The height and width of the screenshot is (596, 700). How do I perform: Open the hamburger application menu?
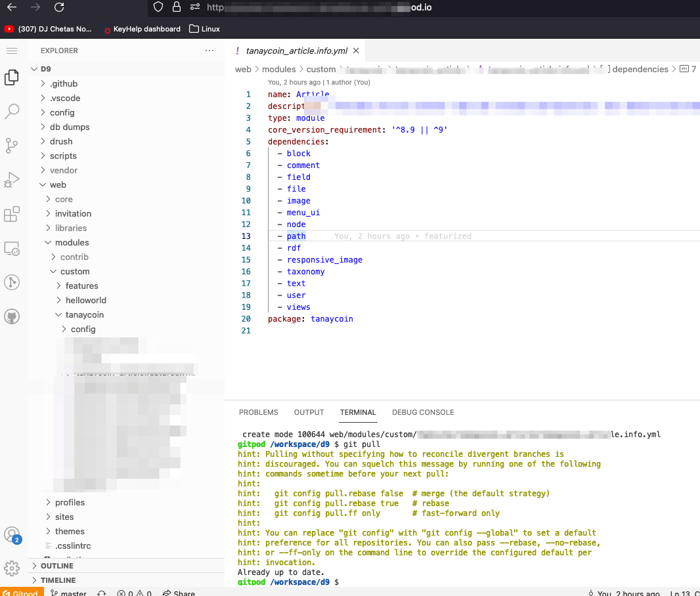12,51
